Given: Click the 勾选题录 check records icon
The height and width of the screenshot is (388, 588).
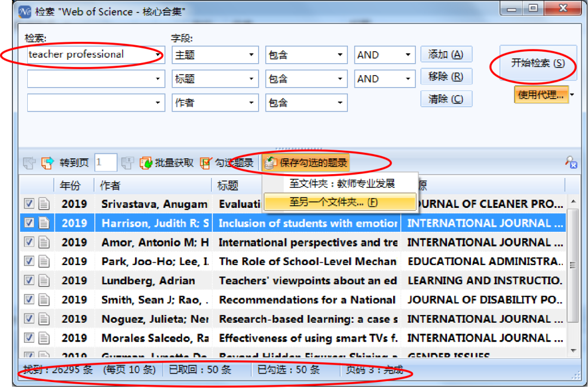Looking at the screenshot, I should 206,163.
